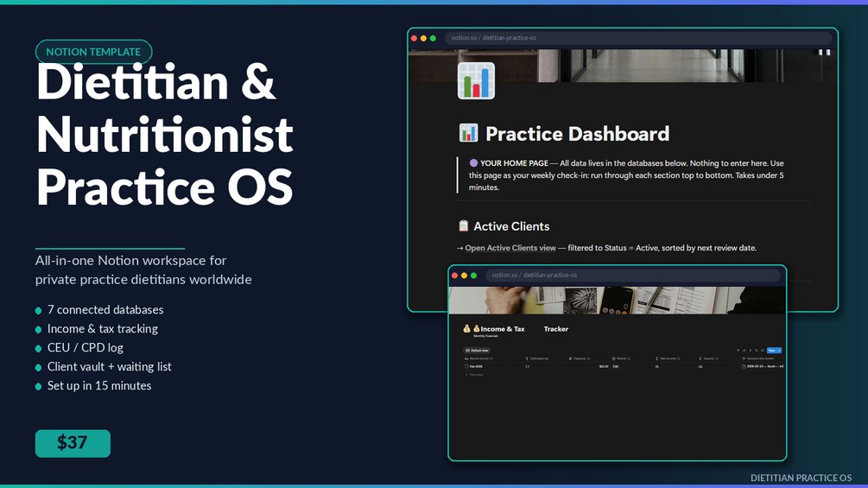Screen dimensions: 868x488
Task: Click the Practice Dashboard page title
Action: pyautogui.click(x=578, y=133)
